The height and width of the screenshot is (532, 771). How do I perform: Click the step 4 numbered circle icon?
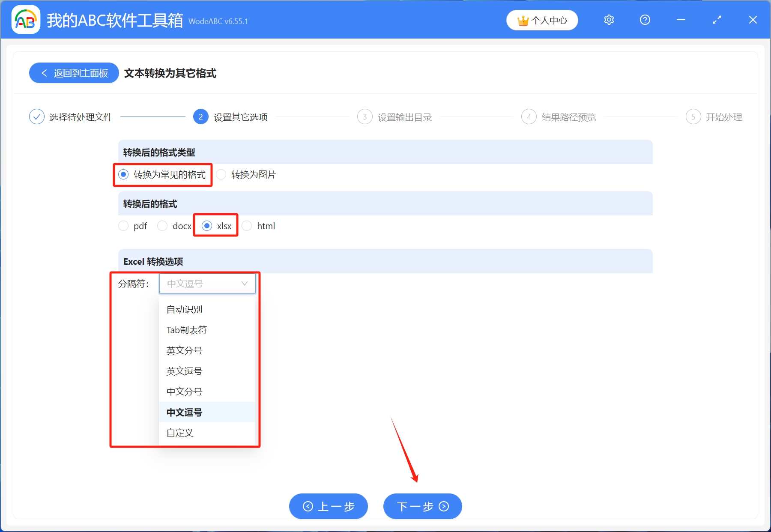[x=529, y=117]
